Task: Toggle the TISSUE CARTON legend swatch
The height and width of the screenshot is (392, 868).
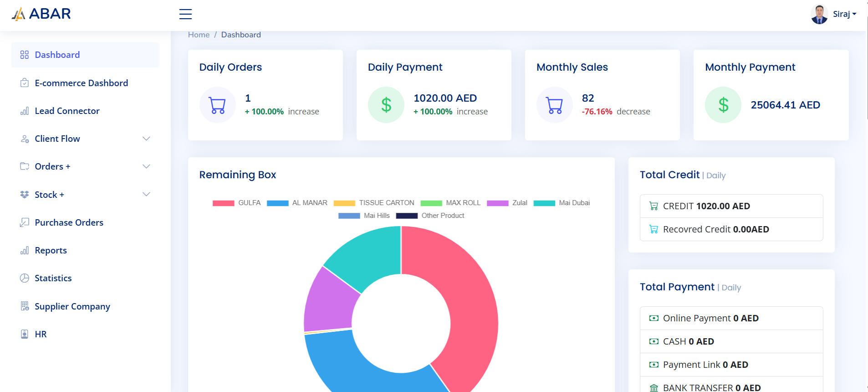Action: click(x=344, y=203)
